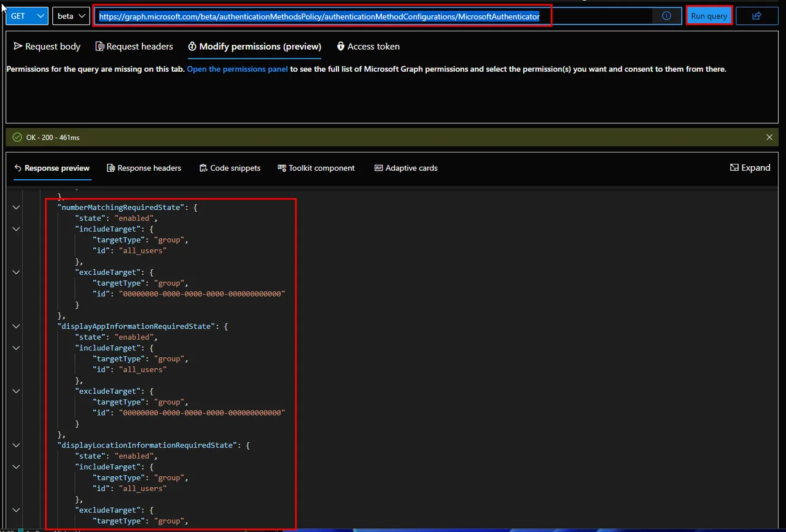The width and height of the screenshot is (786, 532).
Task: Open the Toolkit component tab
Action: tap(316, 168)
